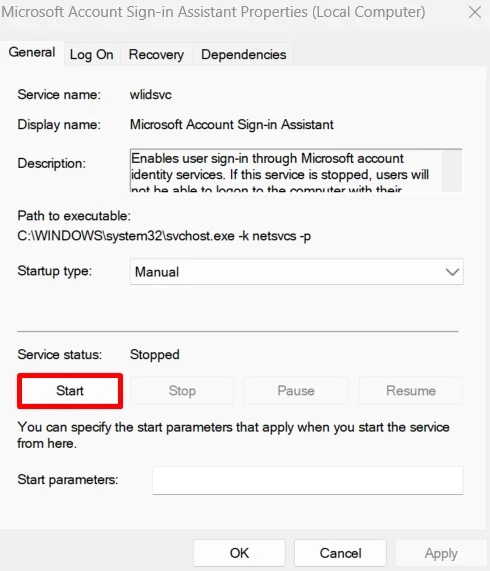Focus the Start parameters input field
490x571 pixels.
click(x=308, y=480)
